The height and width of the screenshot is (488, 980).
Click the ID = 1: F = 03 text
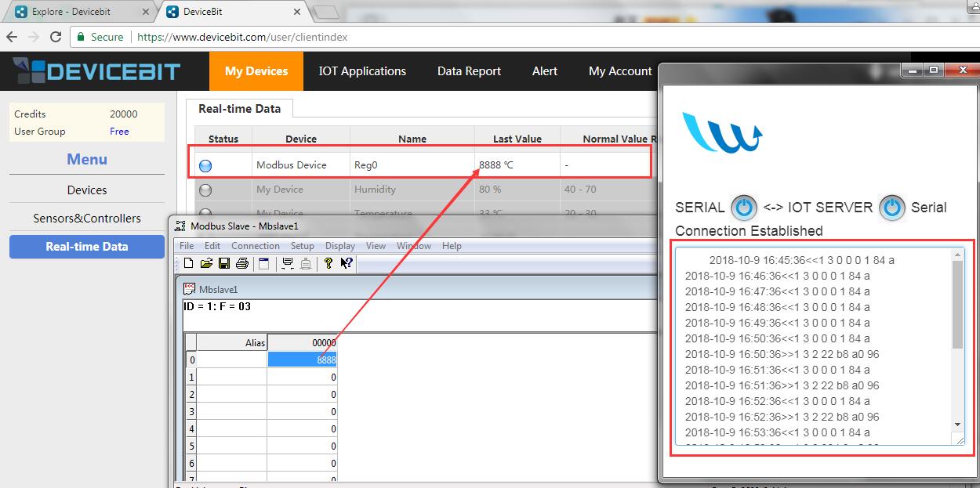[217, 306]
